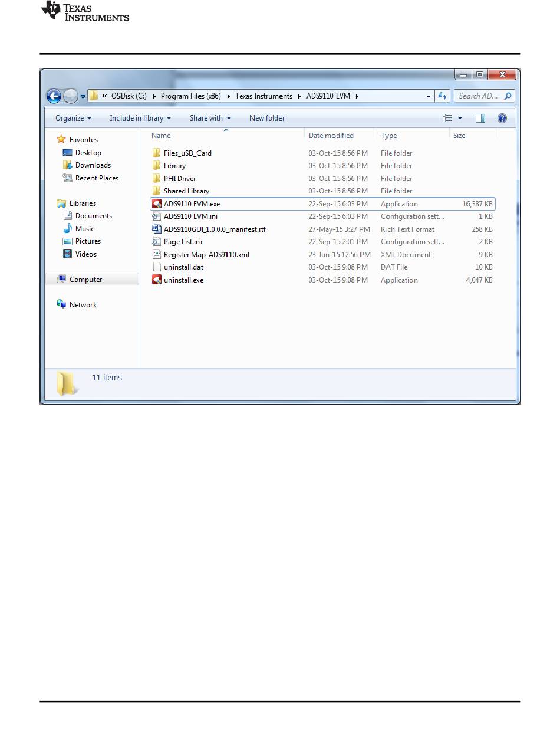Click the uninstall.exe application icon
Viewport: 560px width, 732px height.
[x=156, y=280]
